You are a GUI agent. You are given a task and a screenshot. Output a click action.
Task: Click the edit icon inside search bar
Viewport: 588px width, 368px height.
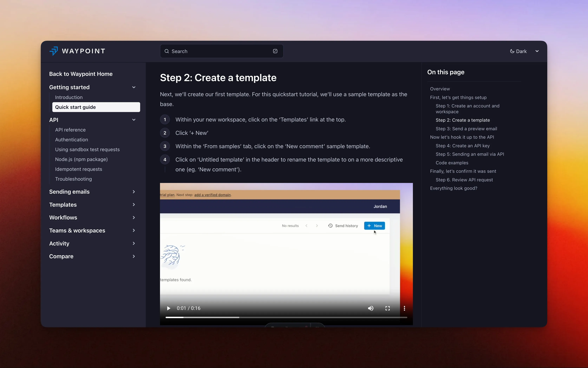pos(275,51)
